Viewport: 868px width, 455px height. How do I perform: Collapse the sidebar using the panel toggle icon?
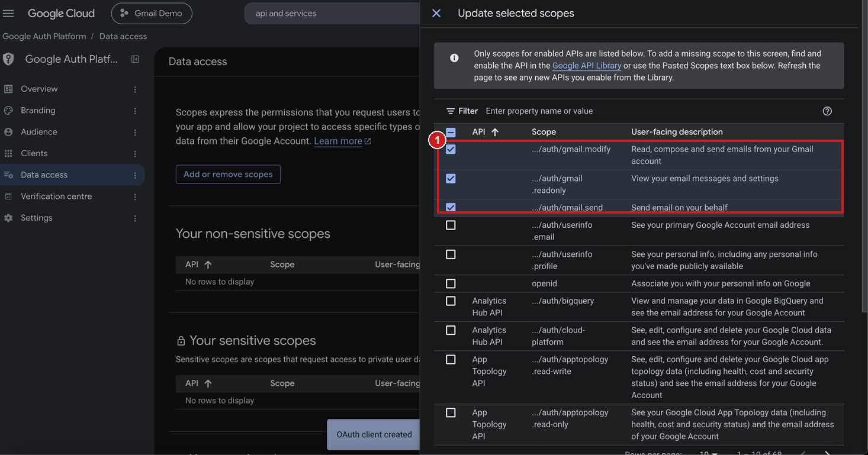135,59
